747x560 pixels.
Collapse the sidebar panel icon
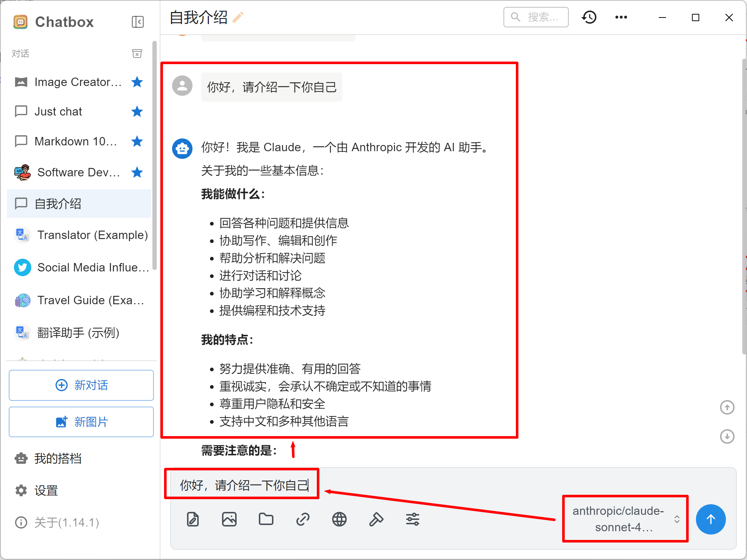[x=137, y=22]
